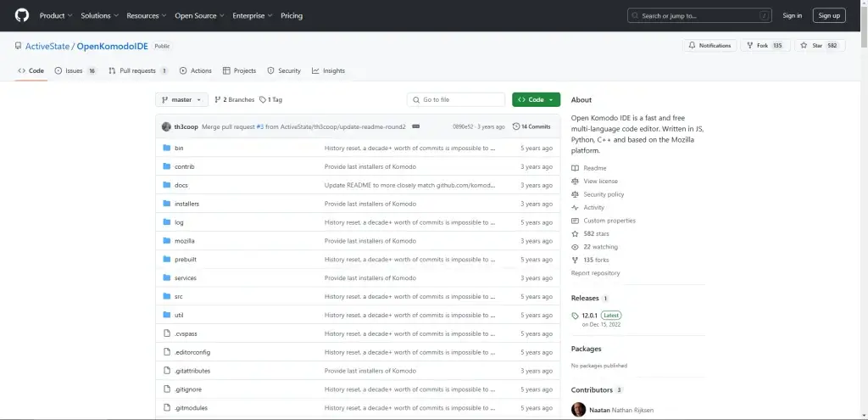Open the Security tab
The image size is (868, 420).
click(x=284, y=70)
